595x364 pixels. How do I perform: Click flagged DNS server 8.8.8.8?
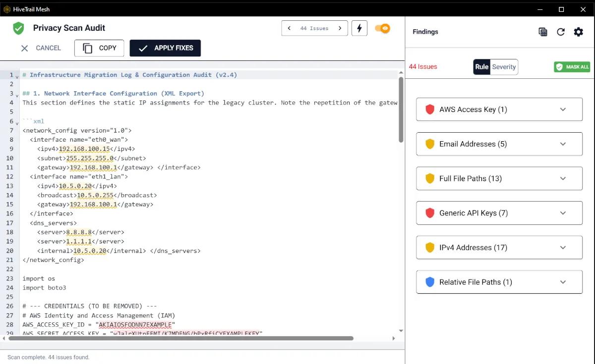[78, 232]
